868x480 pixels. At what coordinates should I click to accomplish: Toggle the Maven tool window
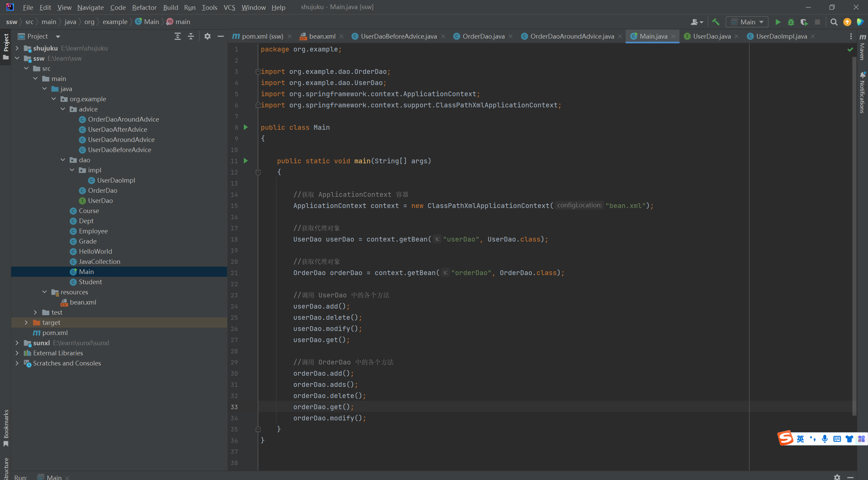(862, 47)
